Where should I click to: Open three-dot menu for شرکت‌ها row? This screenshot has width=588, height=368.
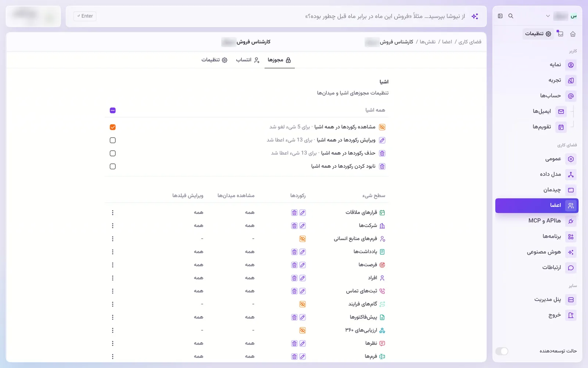[x=113, y=226]
